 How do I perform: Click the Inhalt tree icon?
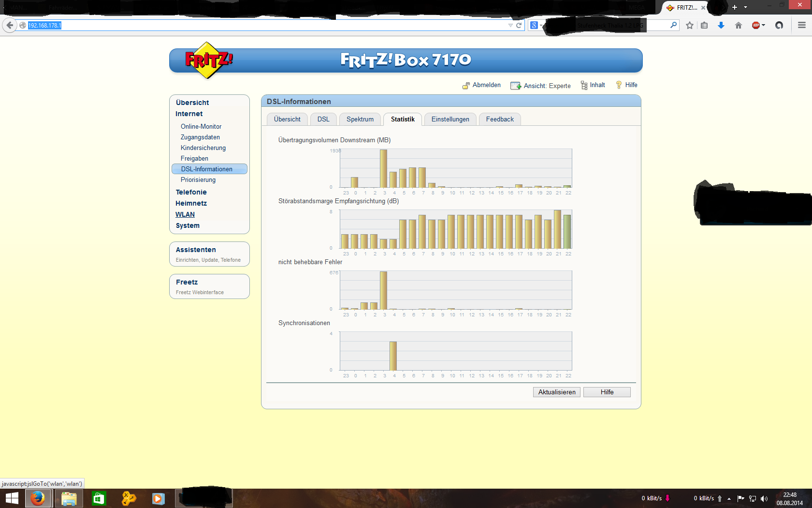[584, 85]
